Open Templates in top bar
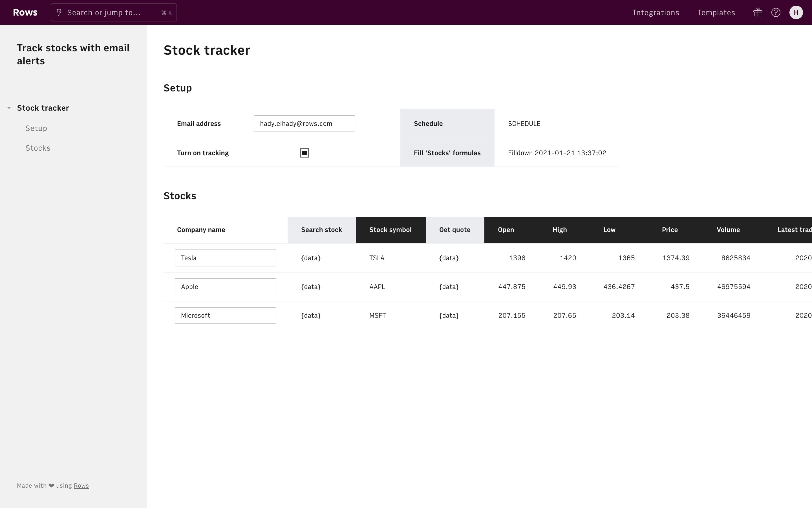812x508 pixels. [x=716, y=12]
